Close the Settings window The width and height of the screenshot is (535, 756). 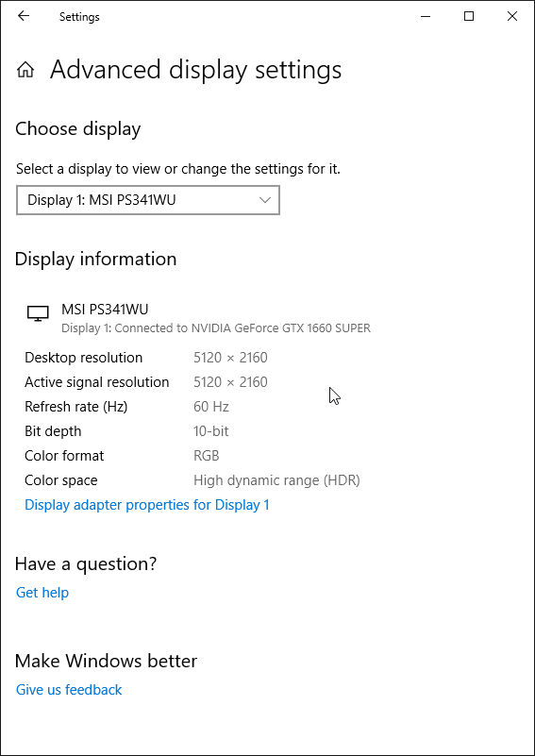pyautogui.click(x=512, y=16)
